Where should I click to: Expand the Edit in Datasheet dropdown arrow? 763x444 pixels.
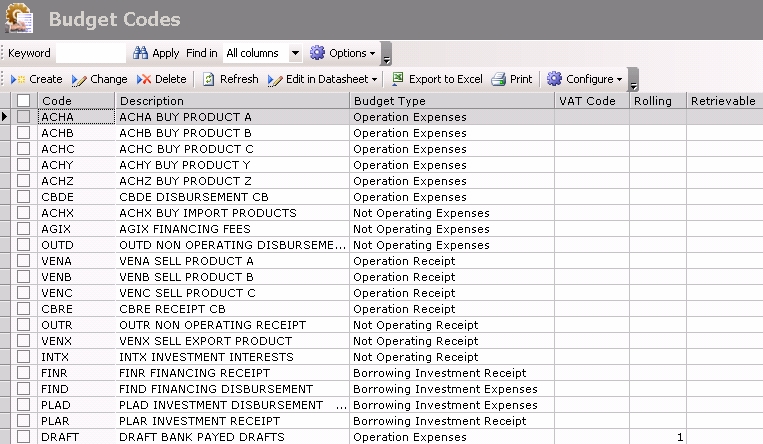(375, 79)
